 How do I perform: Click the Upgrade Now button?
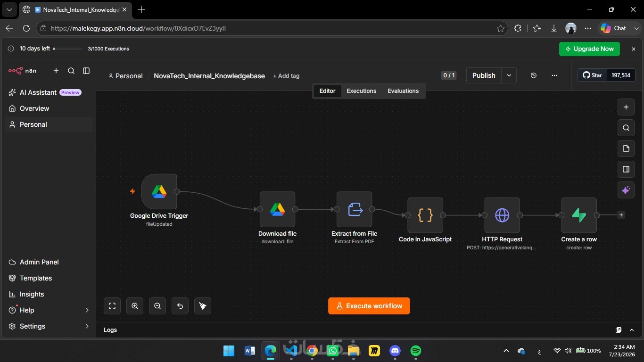pos(589,49)
